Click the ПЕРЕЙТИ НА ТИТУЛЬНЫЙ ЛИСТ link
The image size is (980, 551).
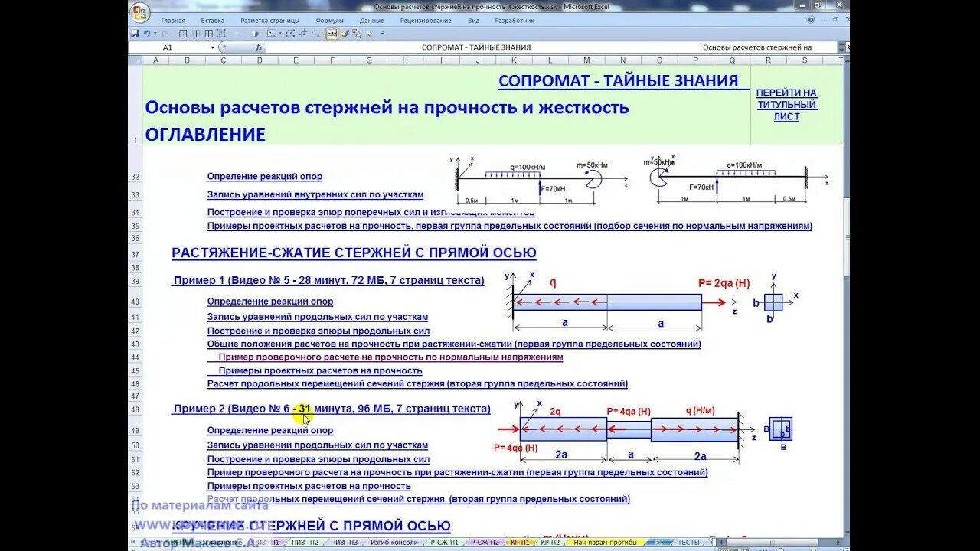(x=786, y=105)
